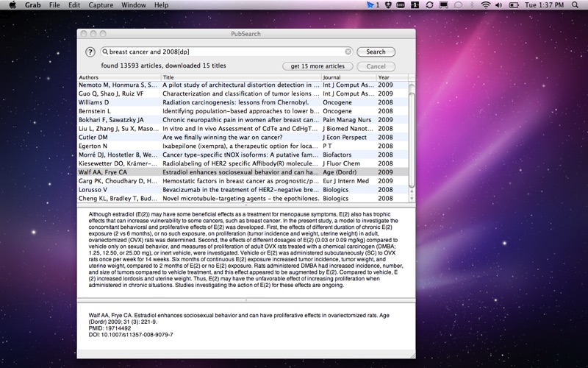Sort by the Authors column header
The image size is (588, 368).
tap(119, 77)
